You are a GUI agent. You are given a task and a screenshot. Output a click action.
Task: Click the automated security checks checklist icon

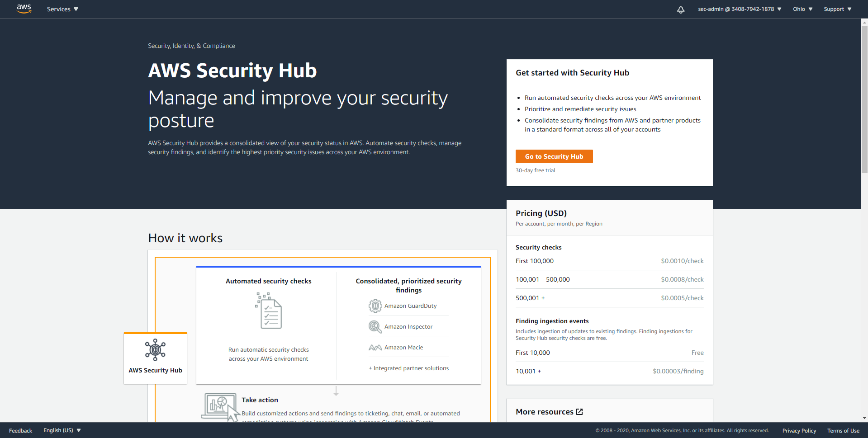pyautogui.click(x=269, y=311)
